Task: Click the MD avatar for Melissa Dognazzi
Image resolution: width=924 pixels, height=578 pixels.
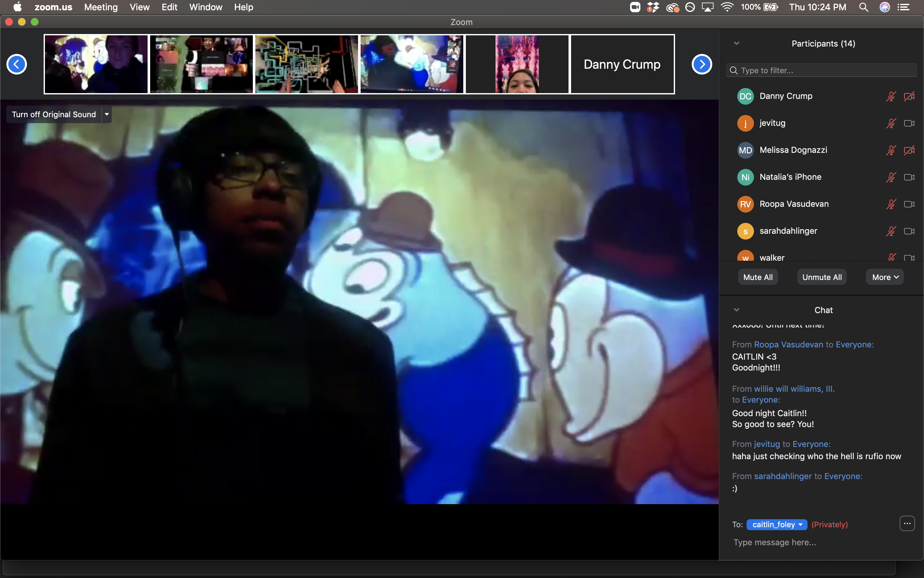Action: pos(745,150)
